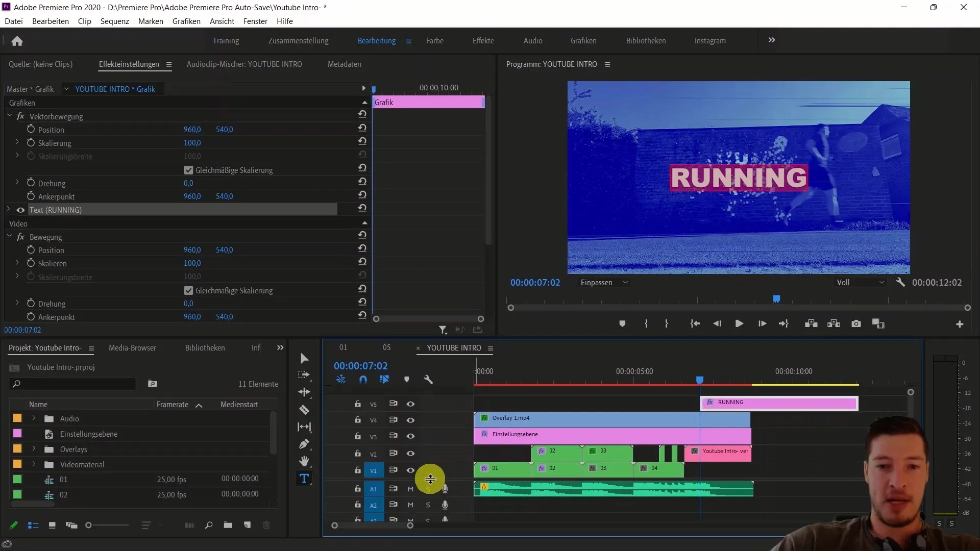Click the Extract button in program monitor

pyautogui.click(x=834, y=324)
